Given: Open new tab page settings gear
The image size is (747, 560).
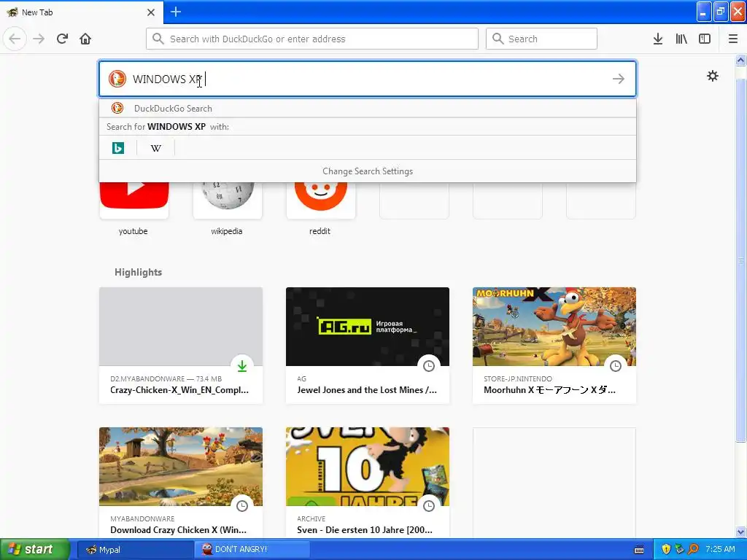Looking at the screenshot, I should (x=713, y=76).
